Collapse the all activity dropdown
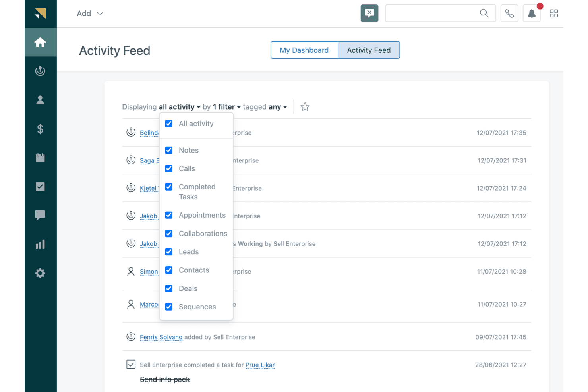 coord(180,107)
